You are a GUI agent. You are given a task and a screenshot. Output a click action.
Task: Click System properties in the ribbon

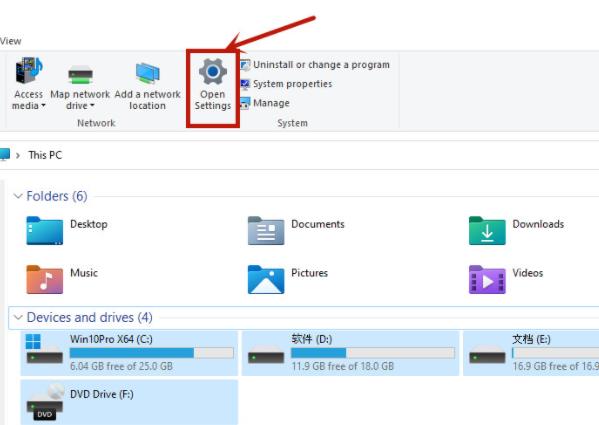[286, 84]
